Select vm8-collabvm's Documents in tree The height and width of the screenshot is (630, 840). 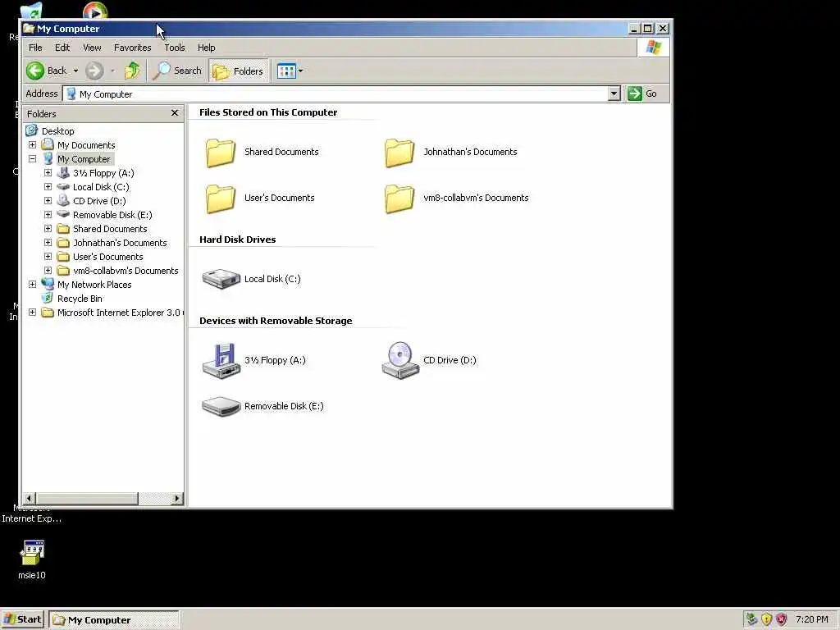(126, 271)
